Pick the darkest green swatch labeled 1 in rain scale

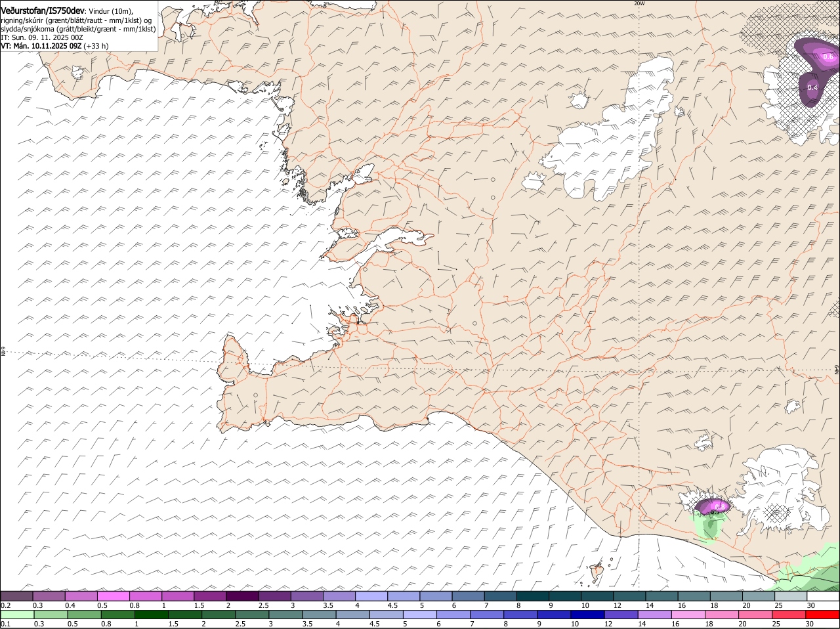[x=151, y=615]
